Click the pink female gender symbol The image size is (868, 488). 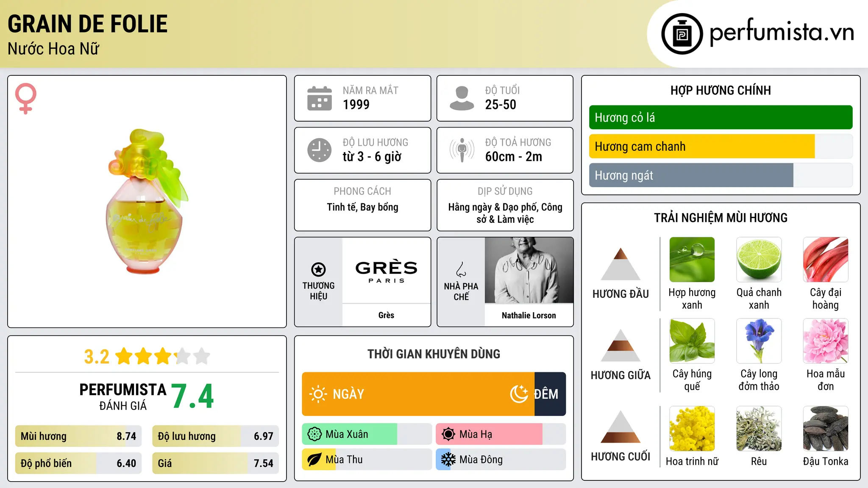click(26, 98)
